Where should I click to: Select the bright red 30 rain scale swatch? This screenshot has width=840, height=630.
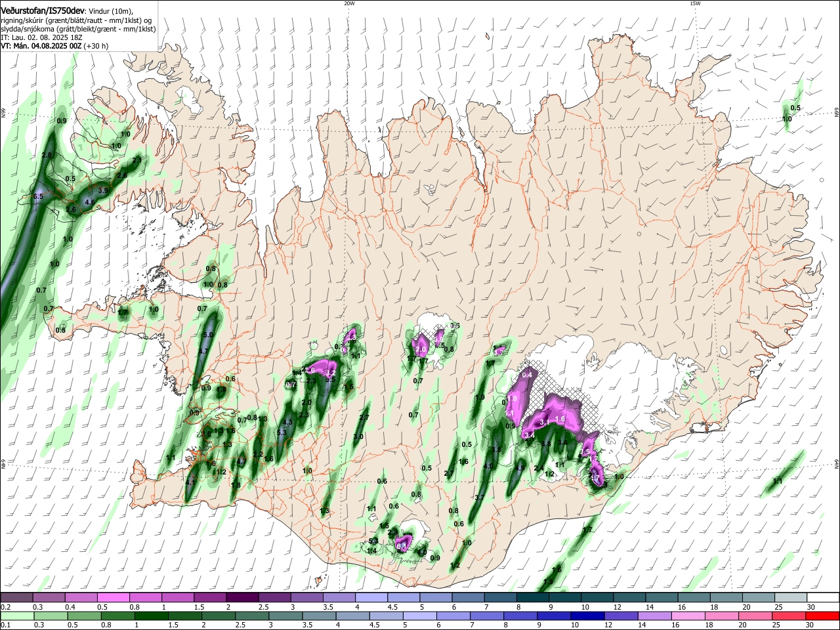point(823,616)
